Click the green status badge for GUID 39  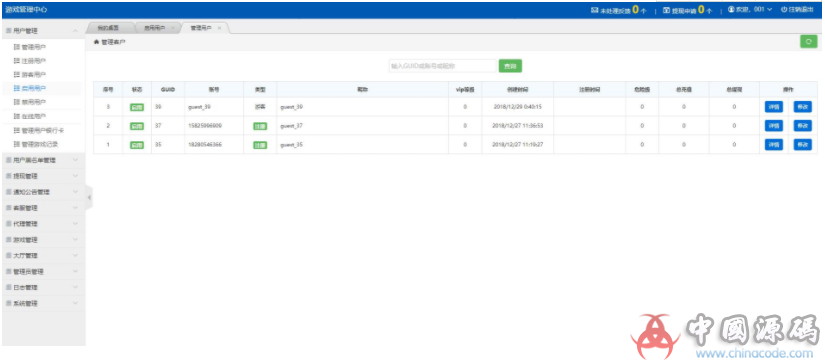click(x=137, y=107)
